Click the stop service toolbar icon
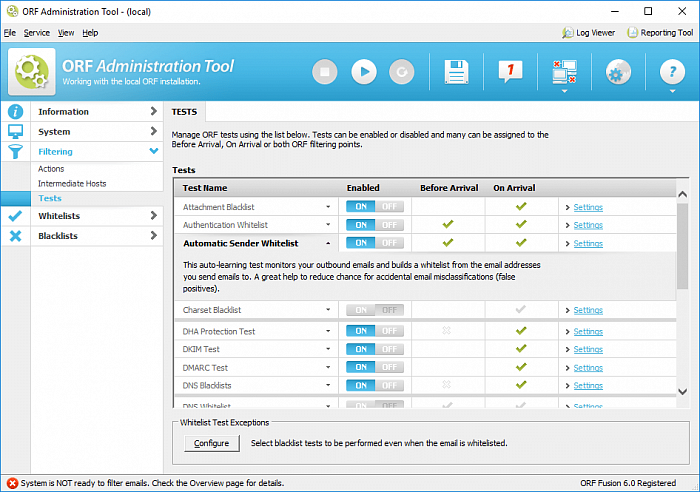 point(325,71)
